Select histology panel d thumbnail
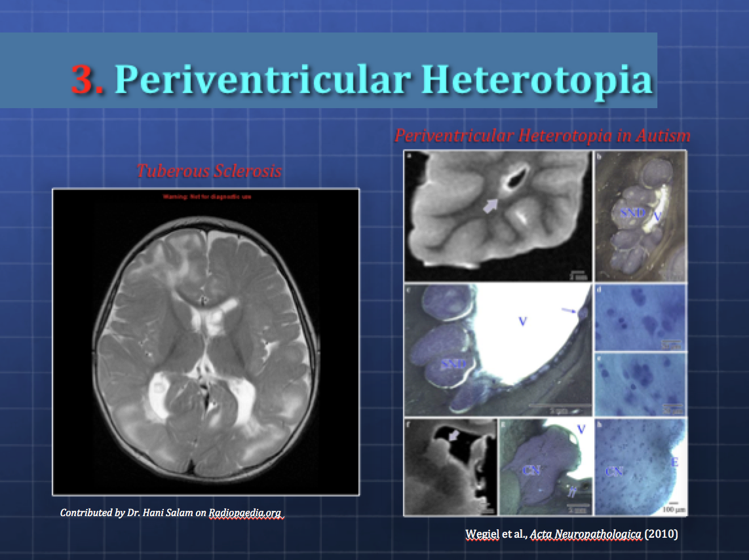 click(640, 317)
